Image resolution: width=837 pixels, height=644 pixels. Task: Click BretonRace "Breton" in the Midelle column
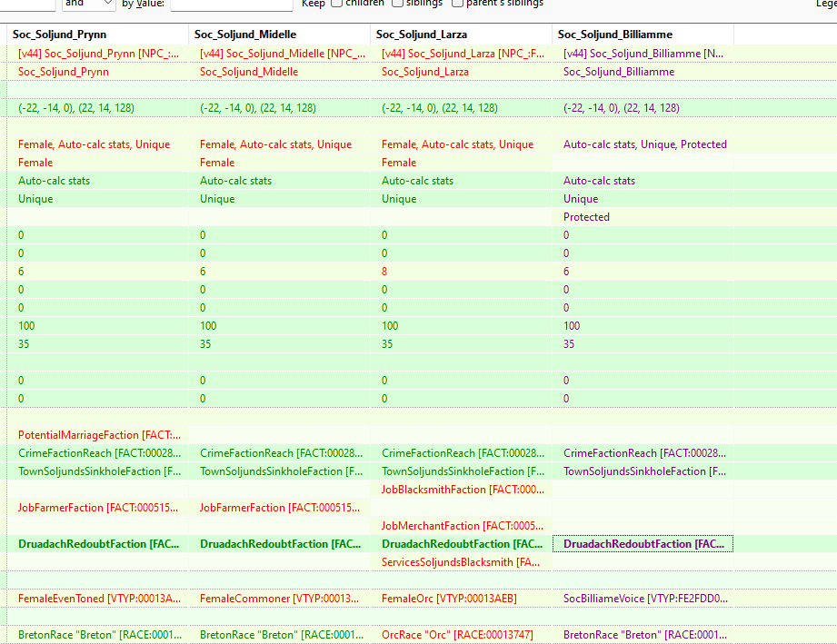279,634
